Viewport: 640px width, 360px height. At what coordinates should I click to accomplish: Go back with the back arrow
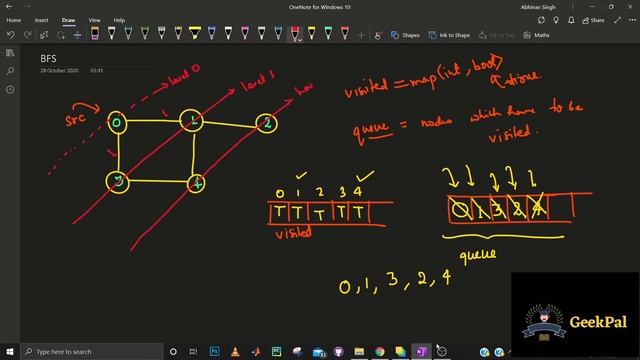9,7
